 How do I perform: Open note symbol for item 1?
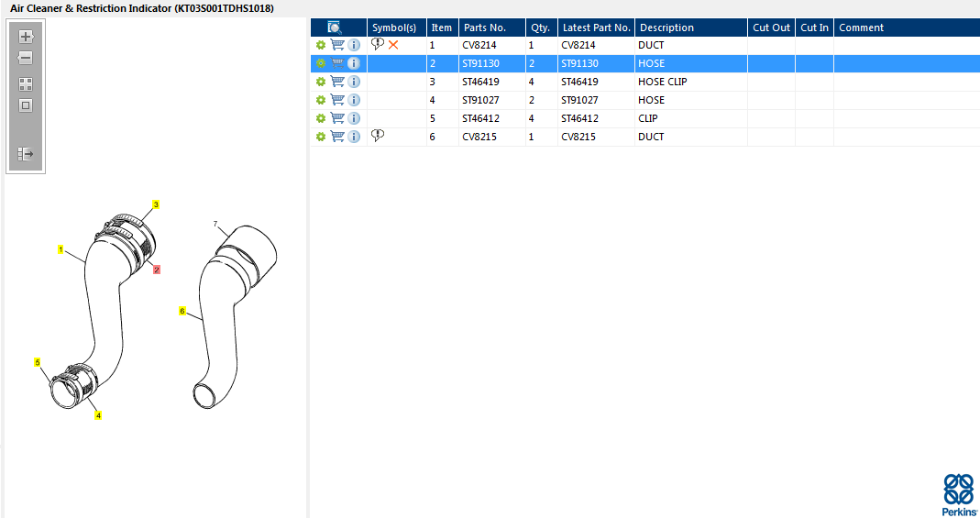point(378,44)
